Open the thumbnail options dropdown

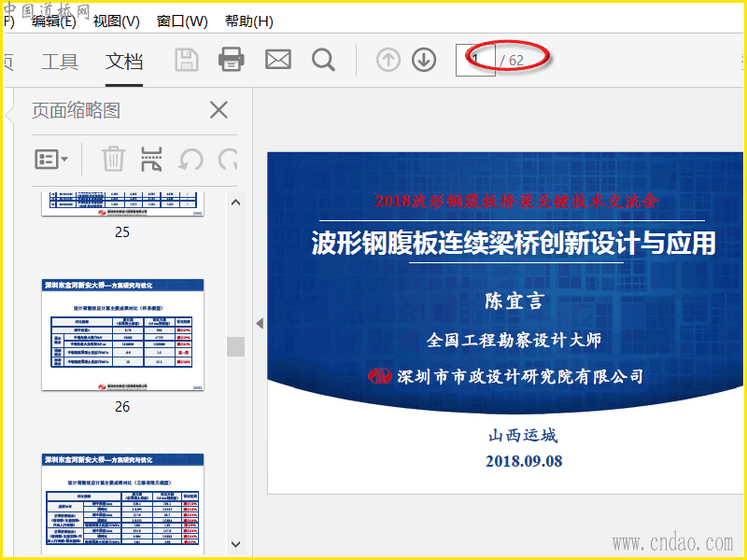point(51,159)
